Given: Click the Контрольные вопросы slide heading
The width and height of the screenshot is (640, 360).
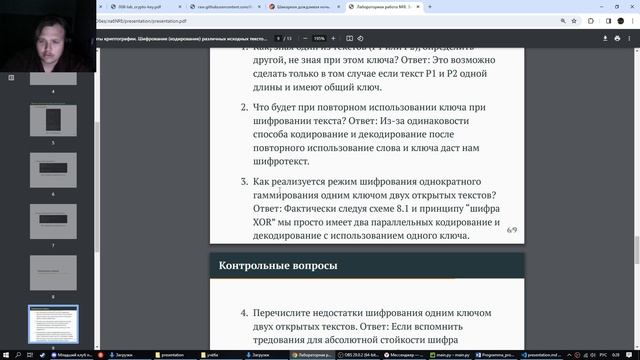Looking at the screenshot, I should point(278,265).
